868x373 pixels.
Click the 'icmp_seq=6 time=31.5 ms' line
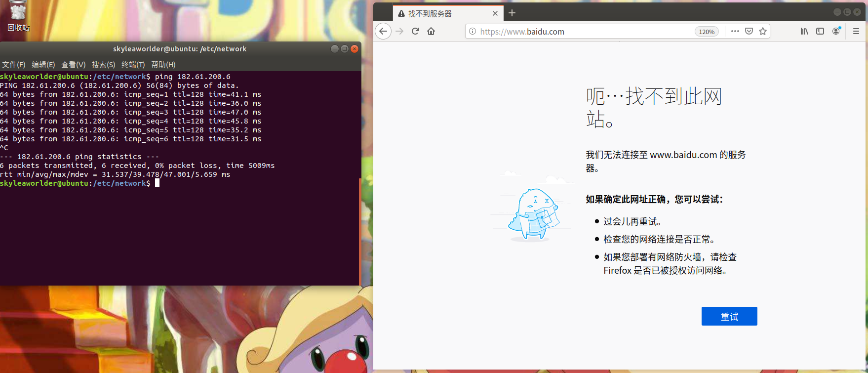click(x=131, y=139)
